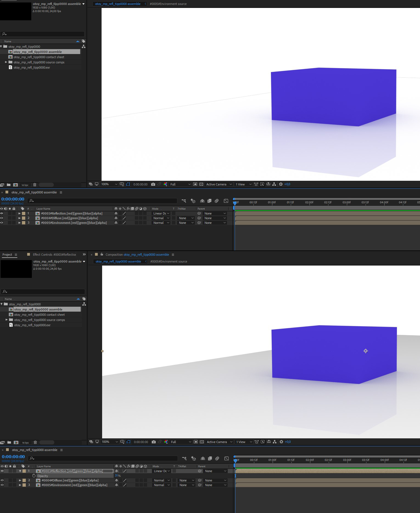
Task: Collapse the expanded #0003#Reflection layer properties
Action: pos(20,471)
